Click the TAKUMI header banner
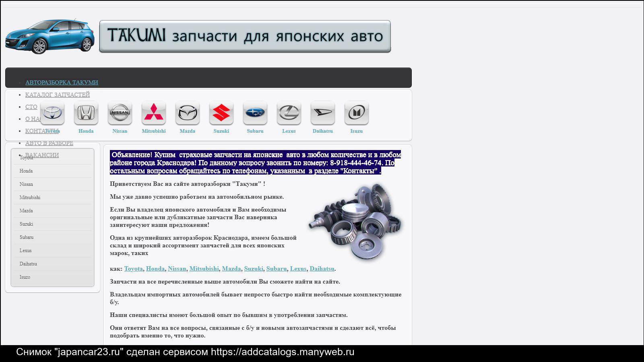The width and height of the screenshot is (644, 362). click(x=245, y=36)
